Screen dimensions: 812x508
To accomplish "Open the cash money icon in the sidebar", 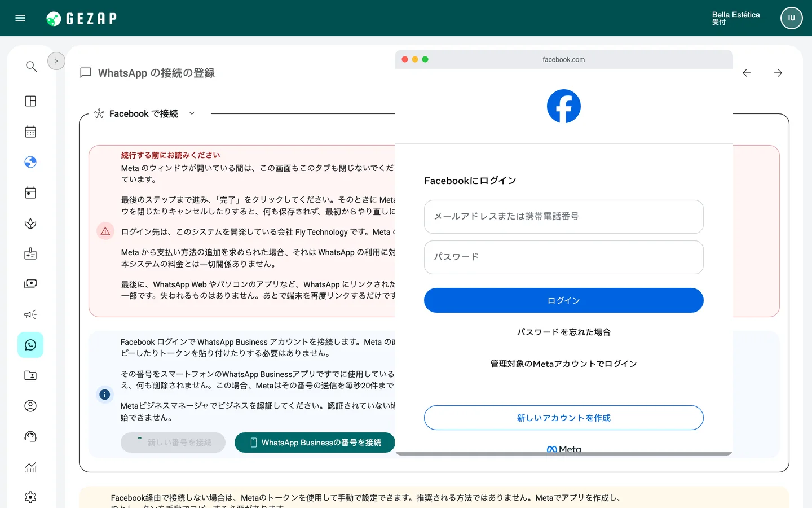I will (30, 284).
